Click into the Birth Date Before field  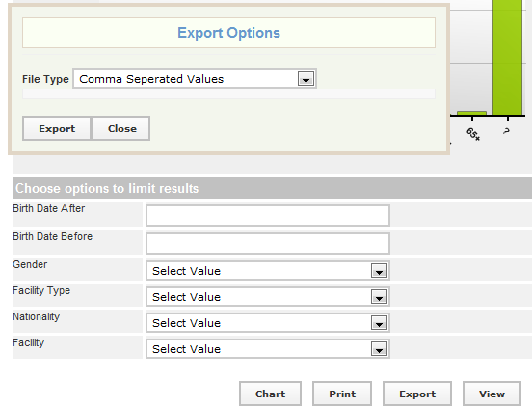tap(268, 243)
